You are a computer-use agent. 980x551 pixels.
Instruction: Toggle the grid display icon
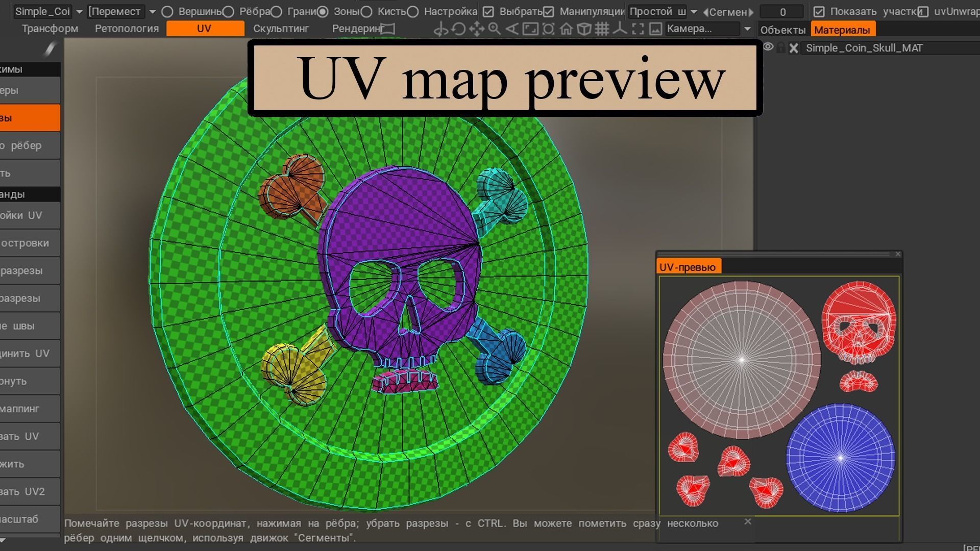[602, 29]
